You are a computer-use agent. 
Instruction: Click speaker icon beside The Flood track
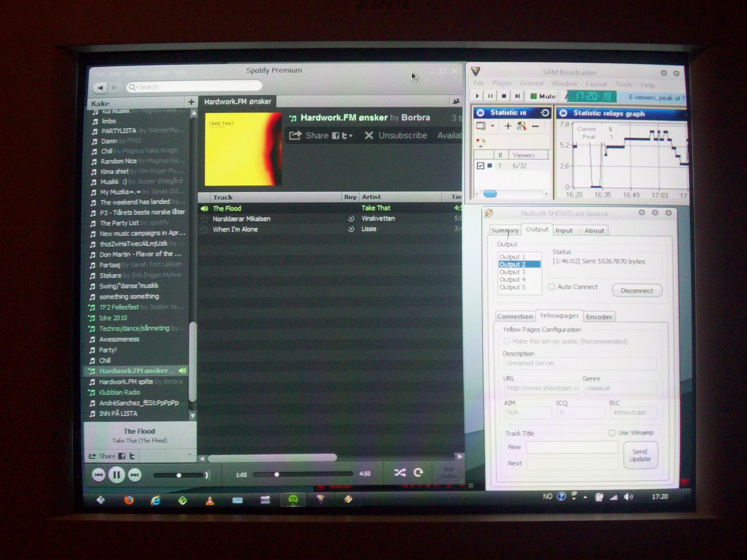[x=204, y=209]
